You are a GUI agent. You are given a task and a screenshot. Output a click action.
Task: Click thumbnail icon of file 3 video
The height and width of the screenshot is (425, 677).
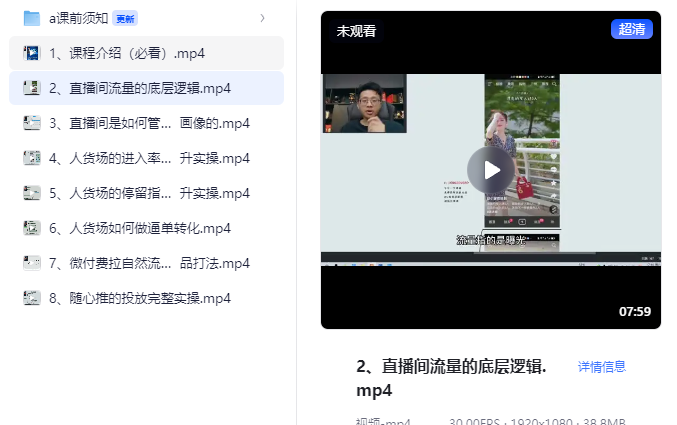(32, 123)
